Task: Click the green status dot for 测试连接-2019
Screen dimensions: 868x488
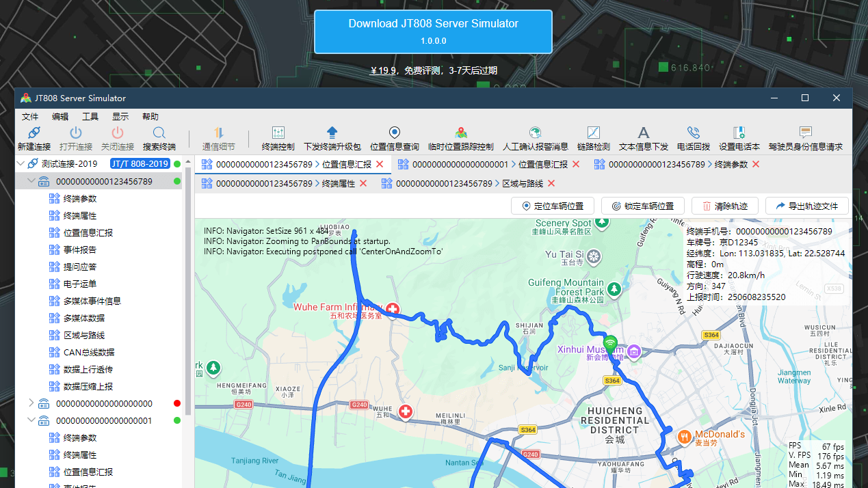Action: [177, 163]
